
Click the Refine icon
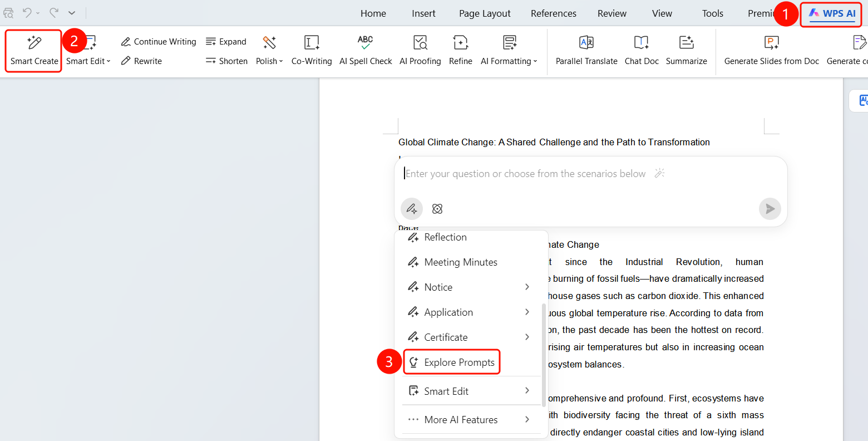coord(461,42)
